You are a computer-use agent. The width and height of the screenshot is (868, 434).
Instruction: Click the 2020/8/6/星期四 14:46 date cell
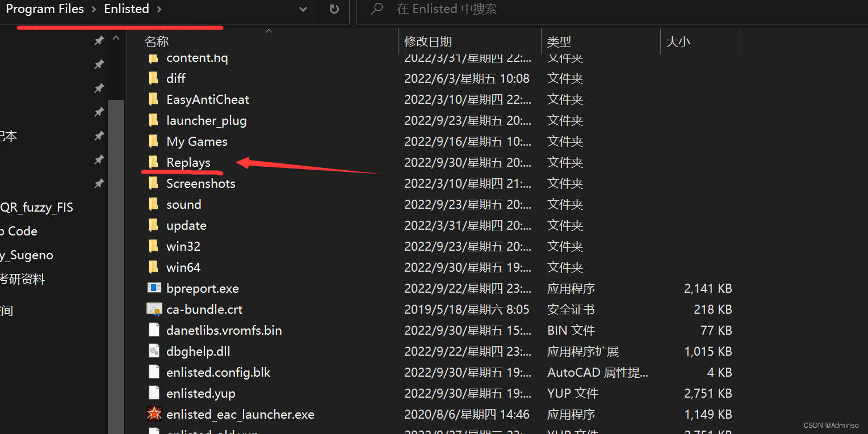click(467, 414)
